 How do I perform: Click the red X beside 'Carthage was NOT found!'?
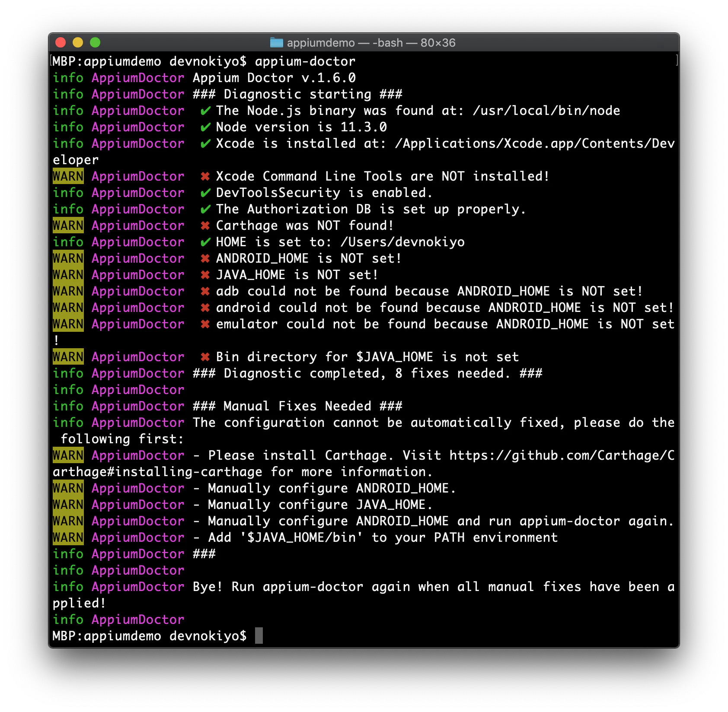205,226
